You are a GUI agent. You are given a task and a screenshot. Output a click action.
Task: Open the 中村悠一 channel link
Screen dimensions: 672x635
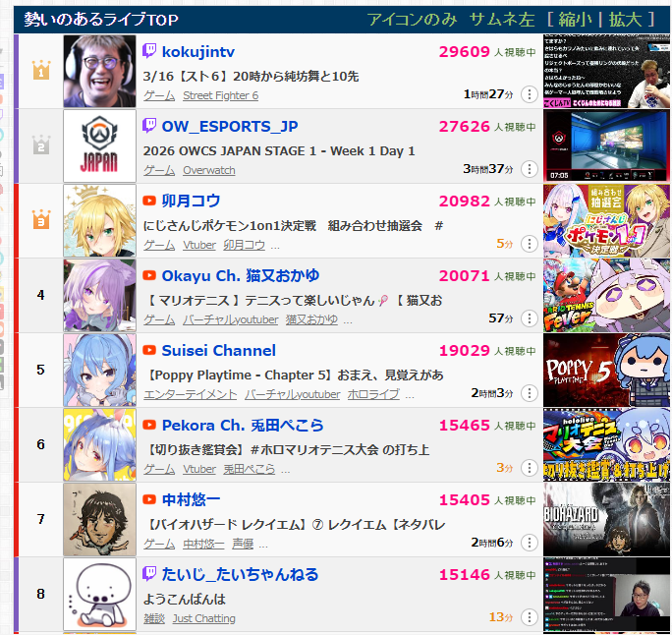point(191,499)
